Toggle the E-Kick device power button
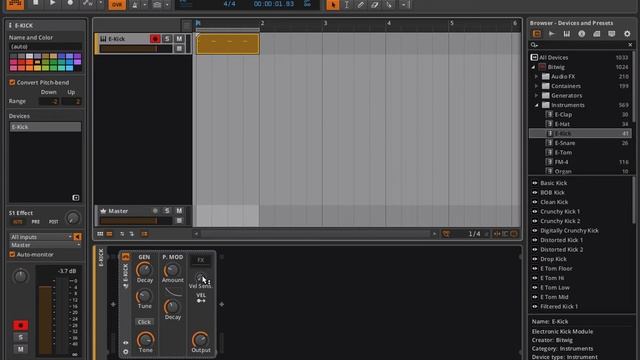The image size is (640, 360). (125, 257)
